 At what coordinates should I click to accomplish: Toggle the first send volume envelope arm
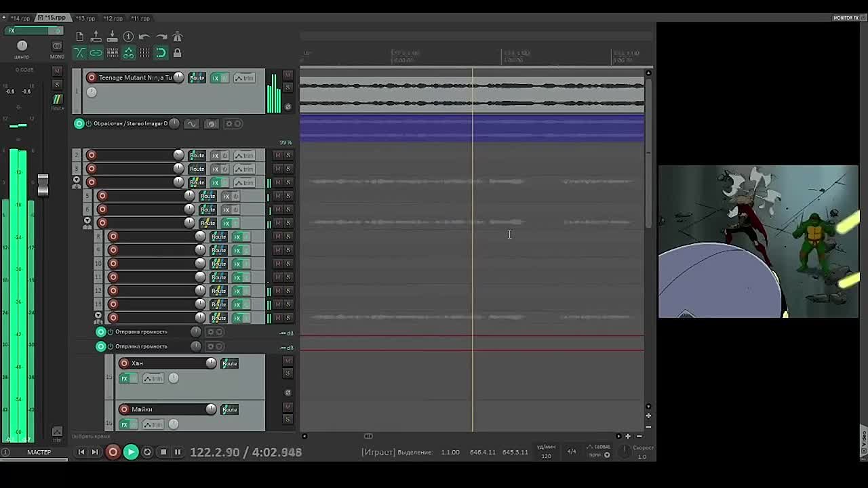click(x=101, y=331)
